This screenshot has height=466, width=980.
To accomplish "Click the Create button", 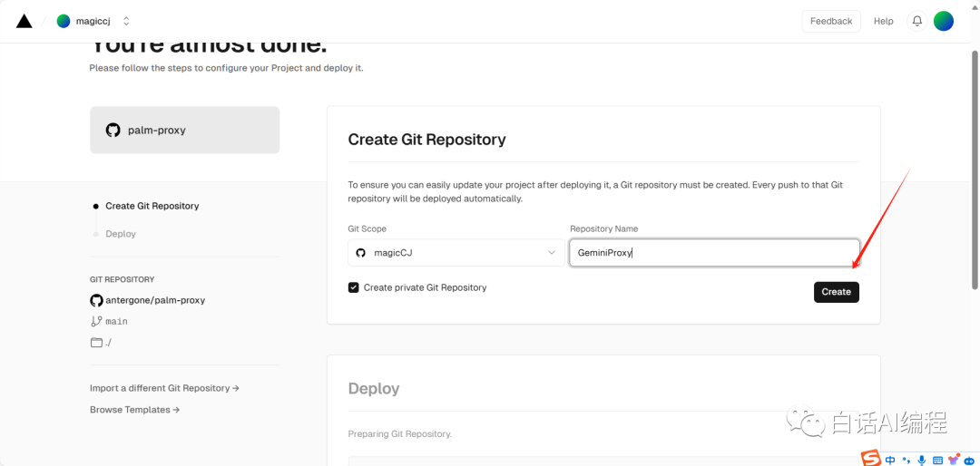I will 837,292.
